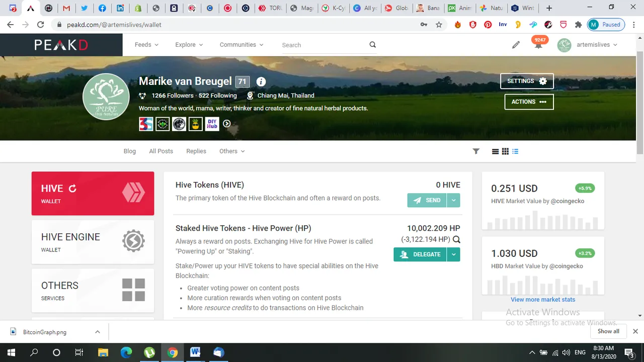Click the HIVE +5.9% change badge
This screenshot has width=644, height=362.
coord(585,189)
